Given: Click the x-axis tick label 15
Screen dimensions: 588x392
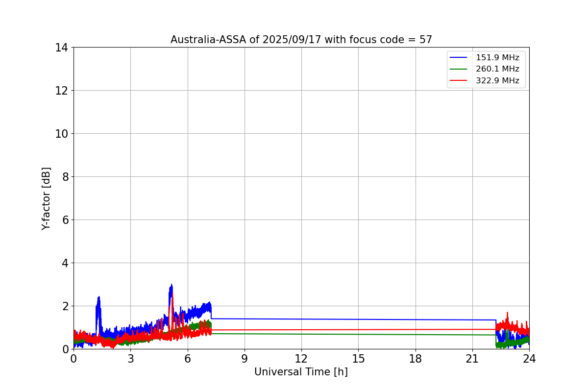Looking at the screenshot, I should tap(358, 359).
